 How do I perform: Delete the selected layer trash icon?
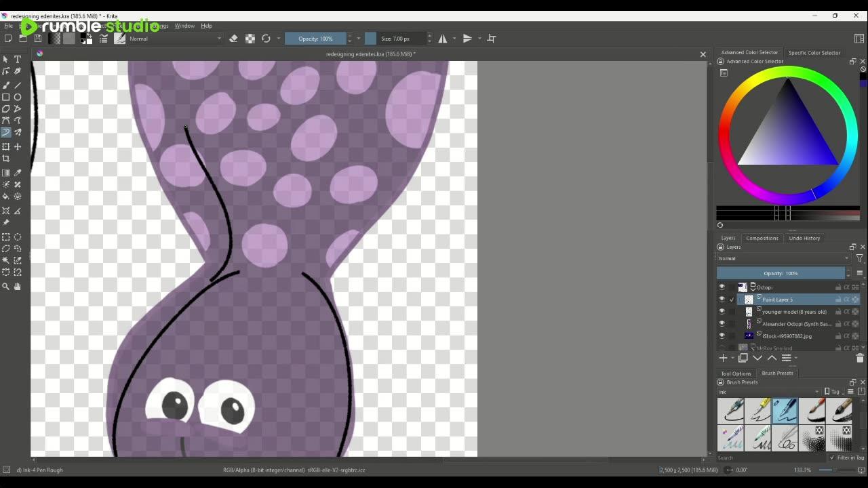(860, 358)
